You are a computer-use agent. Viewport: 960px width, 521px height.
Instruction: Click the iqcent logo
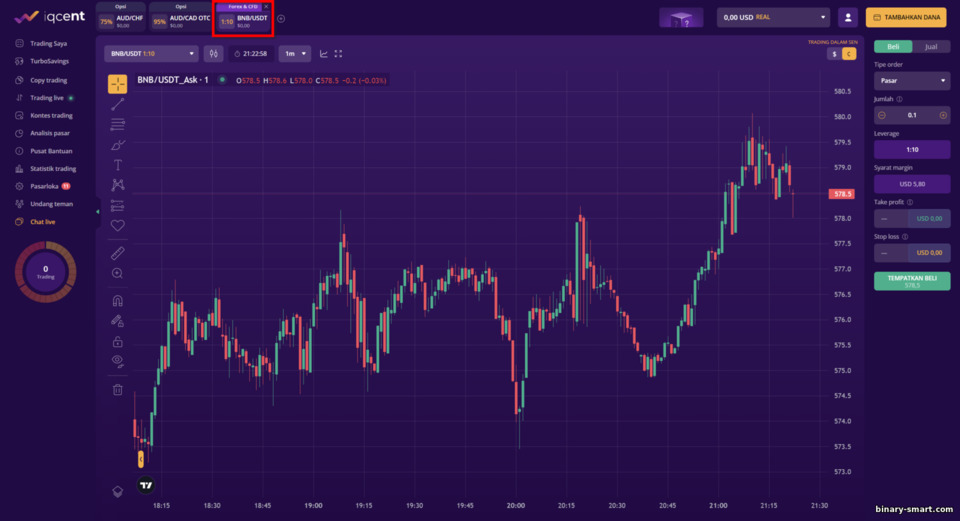50,17
